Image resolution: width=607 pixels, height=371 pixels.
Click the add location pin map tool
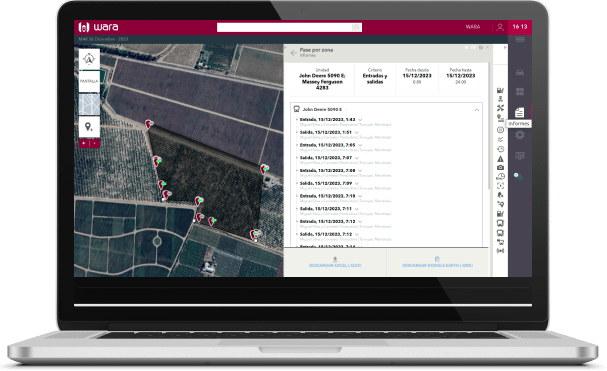coord(89,127)
